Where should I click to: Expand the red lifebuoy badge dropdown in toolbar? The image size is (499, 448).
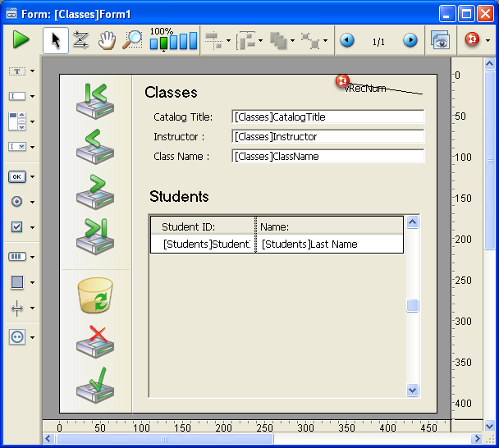click(x=488, y=41)
